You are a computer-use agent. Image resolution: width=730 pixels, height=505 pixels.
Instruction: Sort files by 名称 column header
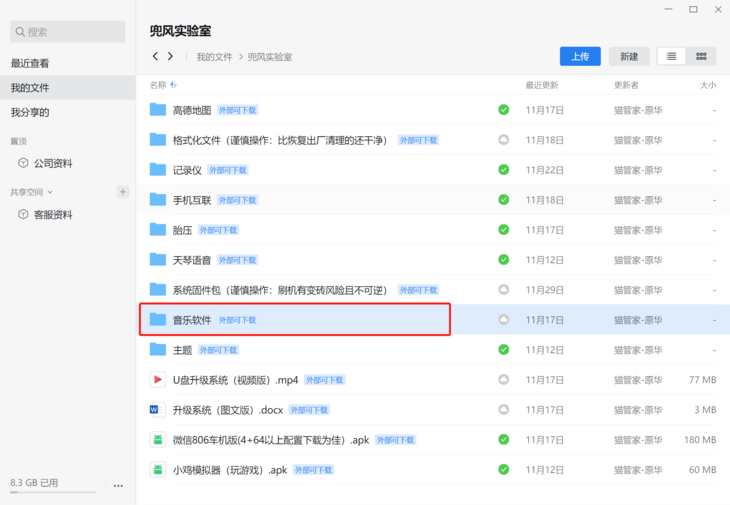(158, 85)
